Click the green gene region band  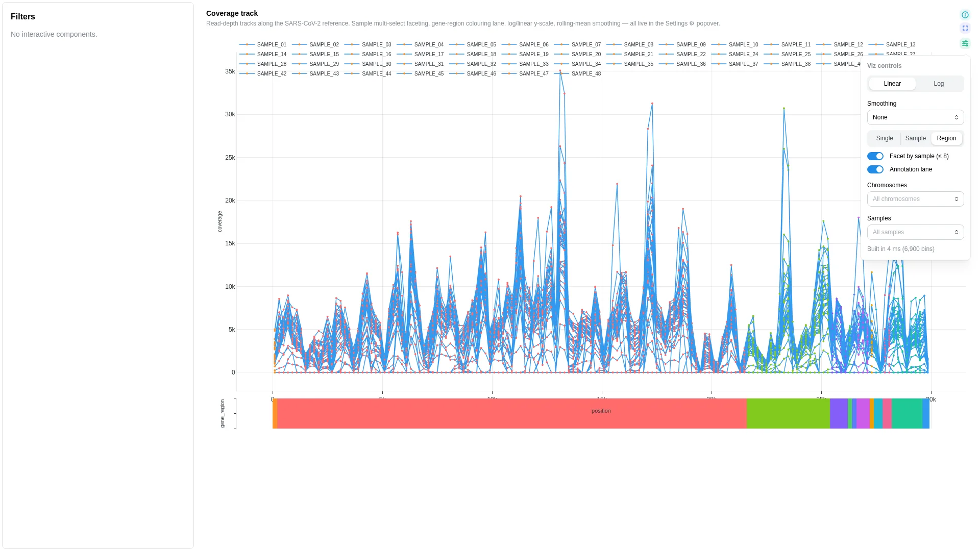[788, 414]
